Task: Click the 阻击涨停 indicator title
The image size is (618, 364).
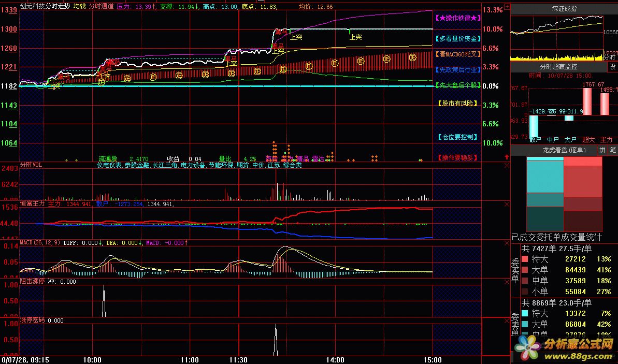Action: 32,281
